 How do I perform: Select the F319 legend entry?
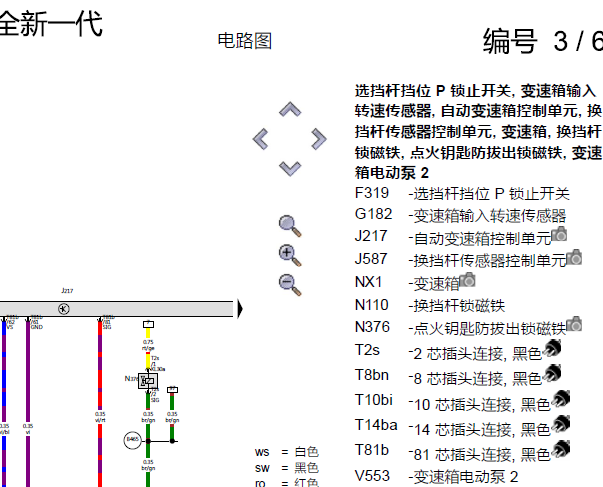point(462,193)
